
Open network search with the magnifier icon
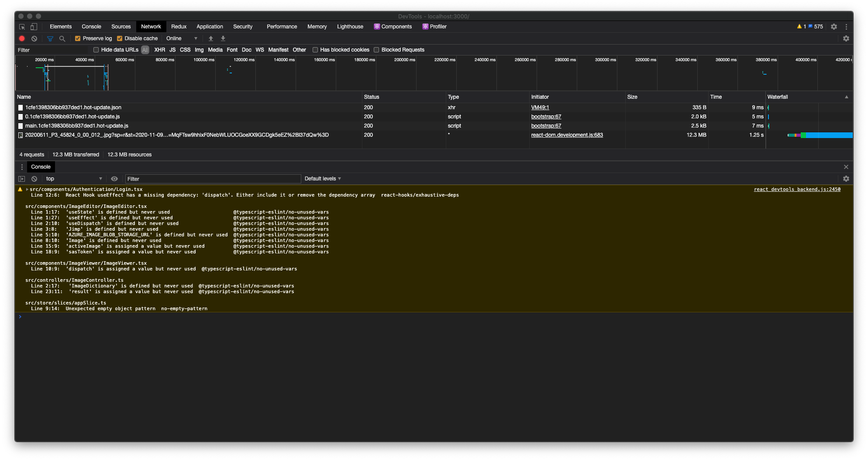pos(62,38)
